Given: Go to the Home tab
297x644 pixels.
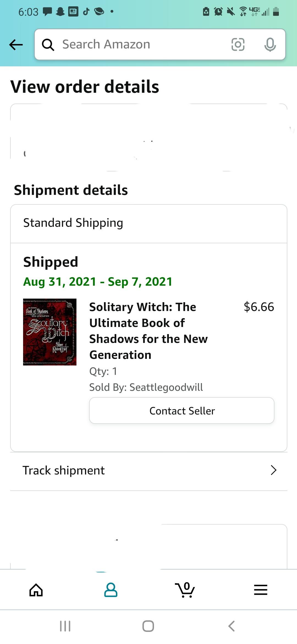Looking at the screenshot, I should [36, 590].
